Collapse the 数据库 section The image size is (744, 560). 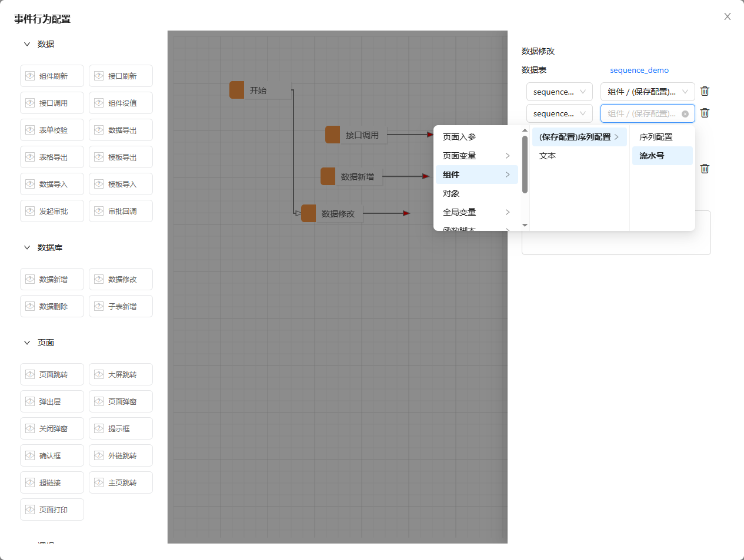pos(27,247)
